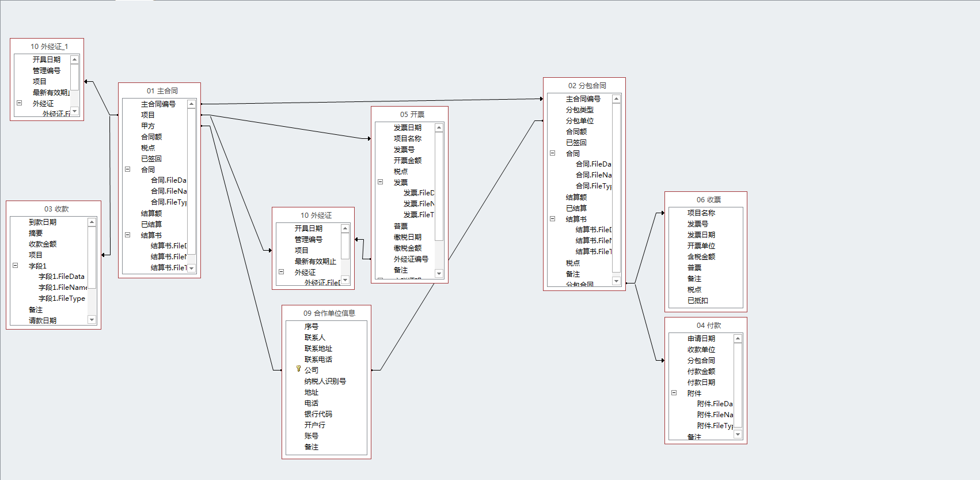
Task: Click scroll-down arrow in 10 外经证 table
Action: coord(345,280)
